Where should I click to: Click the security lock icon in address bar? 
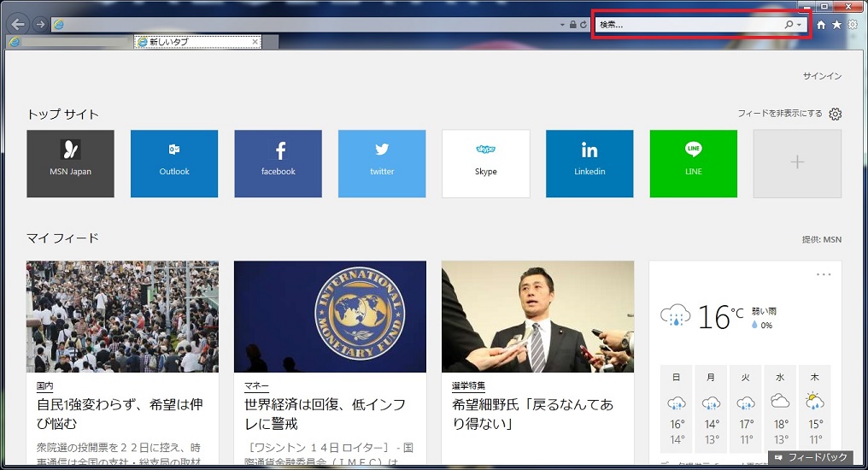(x=573, y=25)
